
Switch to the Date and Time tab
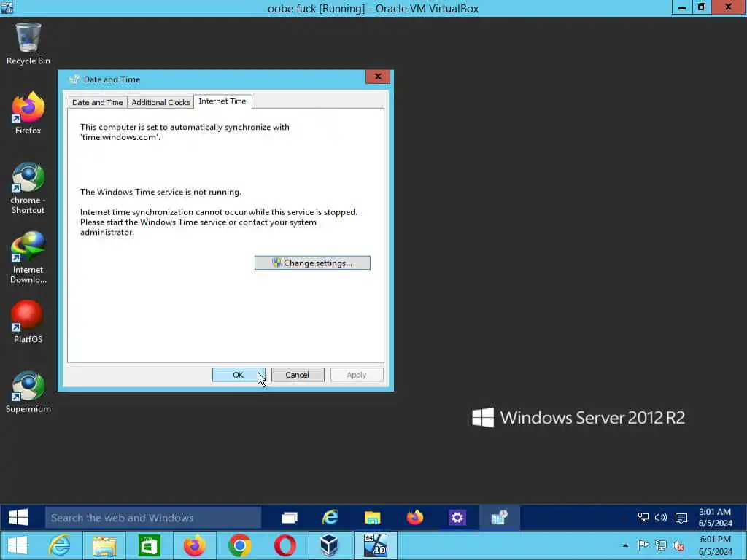[x=98, y=102]
